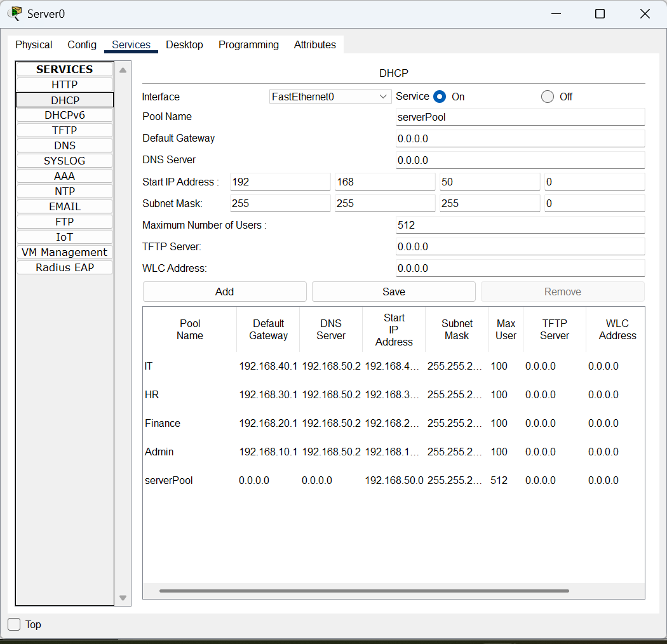Click the Subnet Mask column header
Screen dimensions: 667x644
click(457, 330)
